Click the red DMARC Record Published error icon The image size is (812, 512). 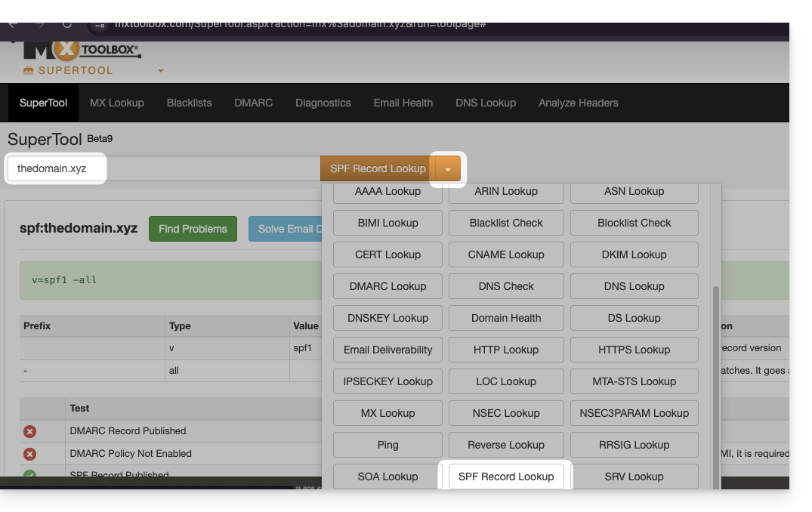point(29,431)
